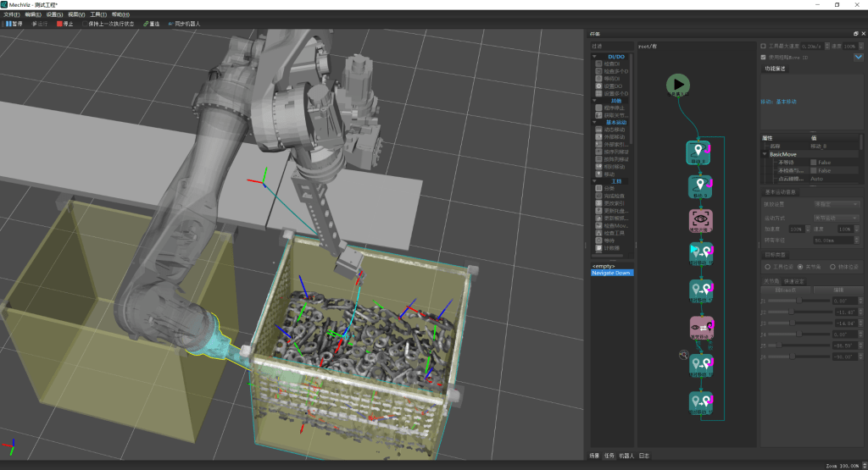Open the 设置 menu
Image resolution: width=868 pixels, height=470 pixels.
click(54, 14)
